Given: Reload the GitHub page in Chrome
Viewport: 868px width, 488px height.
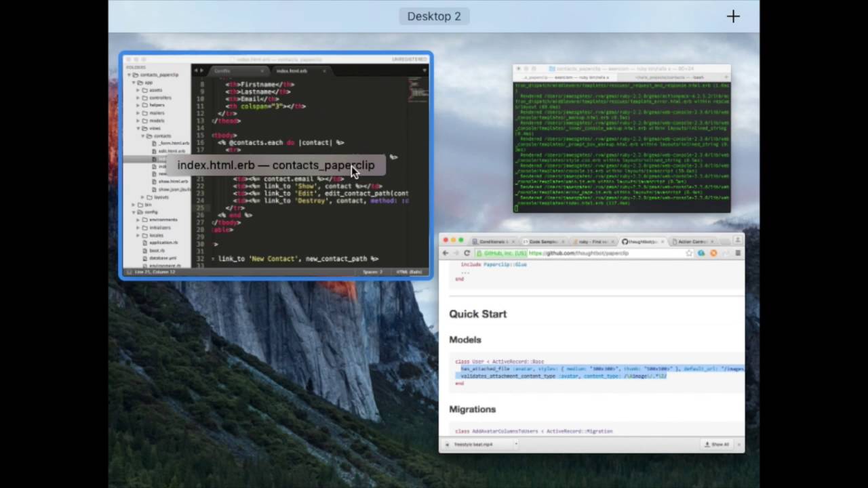Looking at the screenshot, I should (x=467, y=253).
